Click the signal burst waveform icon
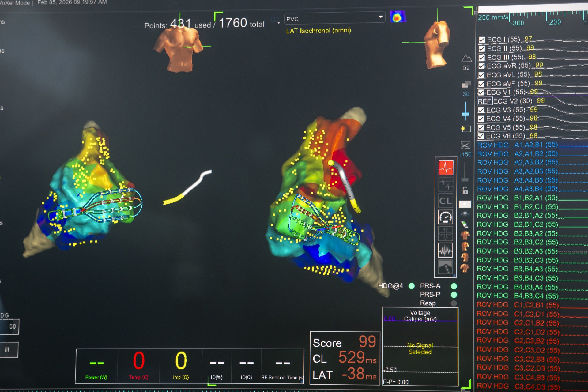The height and width of the screenshot is (392, 588). [x=445, y=251]
